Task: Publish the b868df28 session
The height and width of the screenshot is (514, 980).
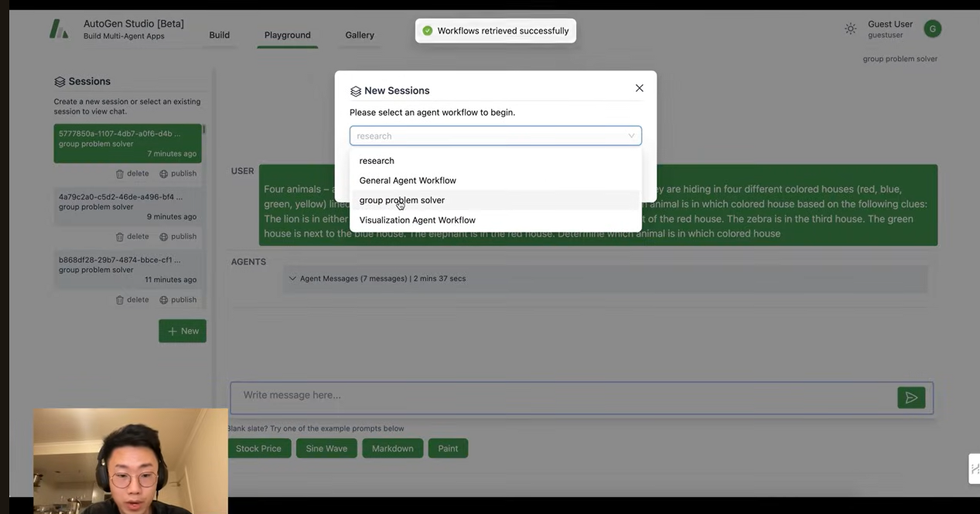Action: [x=178, y=300]
